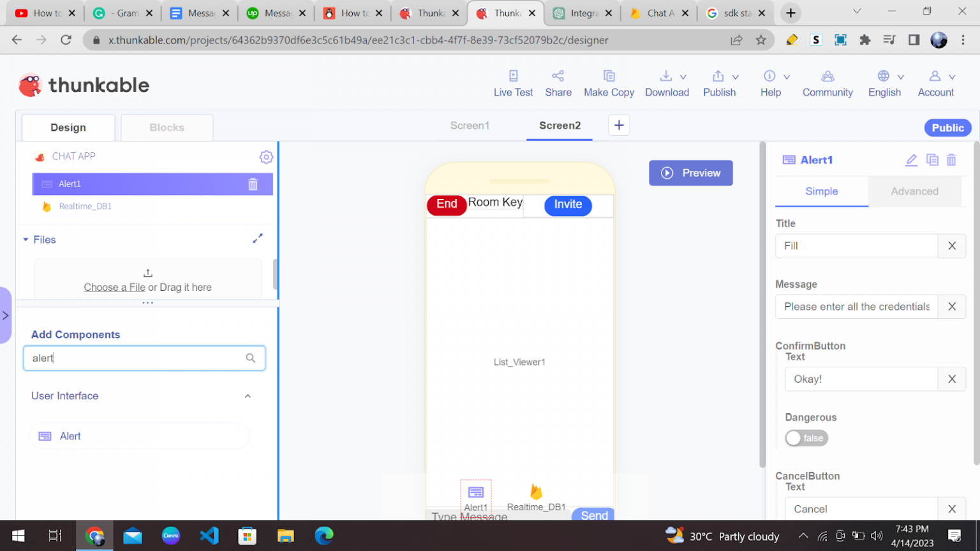Clear the Okay! ConfirmButton text field
The image size is (980, 551).
[x=951, y=379]
